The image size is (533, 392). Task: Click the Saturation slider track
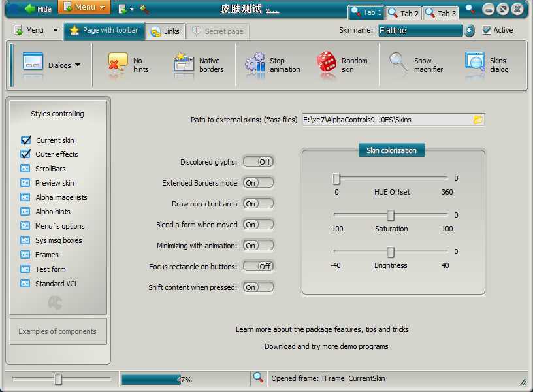(418, 215)
